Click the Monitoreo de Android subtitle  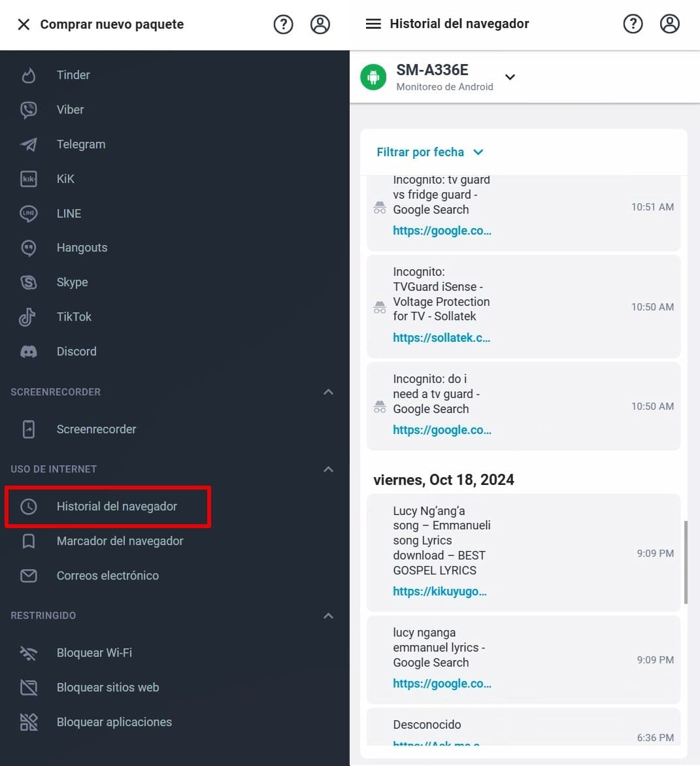[x=444, y=87]
